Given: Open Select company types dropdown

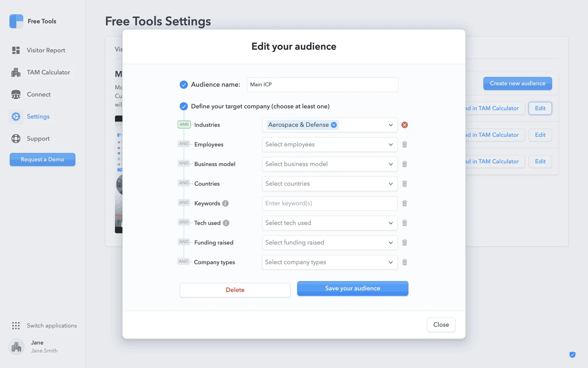Looking at the screenshot, I should [x=330, y=262].
